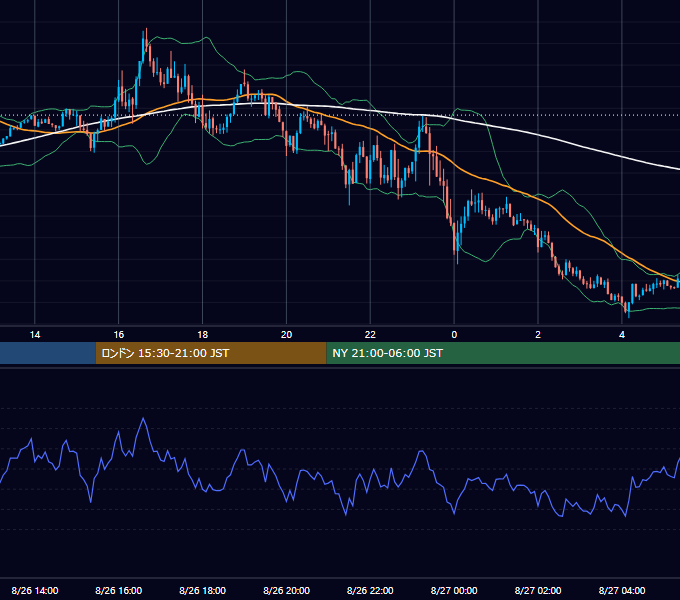
Task: Click the 20 hour axis label
Action: (286, 335)
